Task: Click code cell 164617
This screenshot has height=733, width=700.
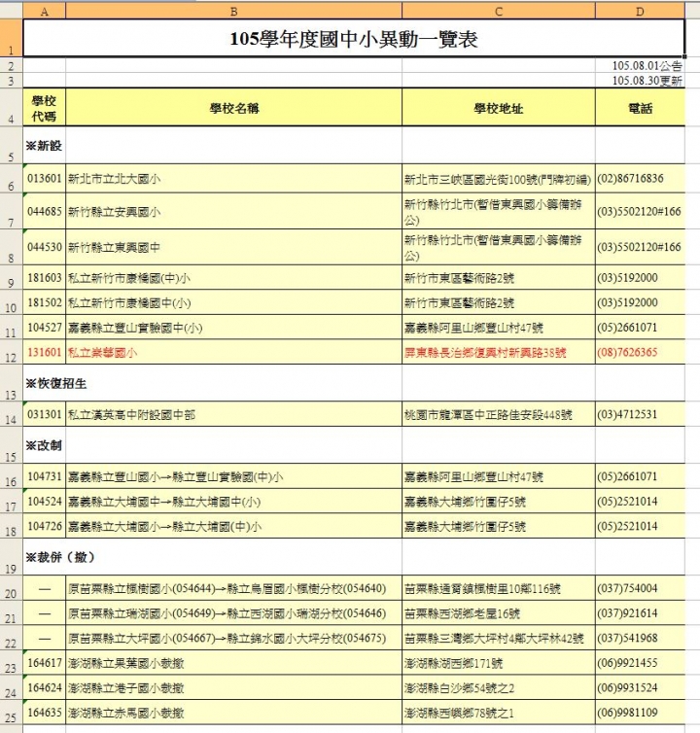Action: point(45,662)
